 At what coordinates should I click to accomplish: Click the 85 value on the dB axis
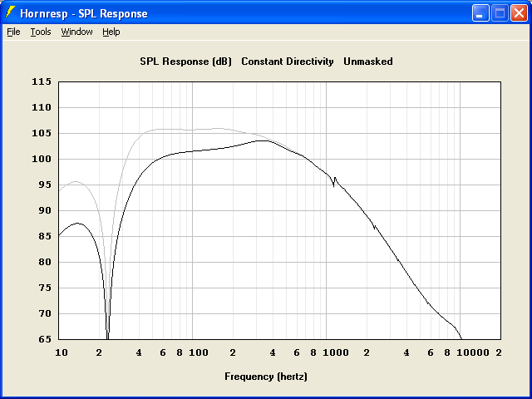coord(45,236)
